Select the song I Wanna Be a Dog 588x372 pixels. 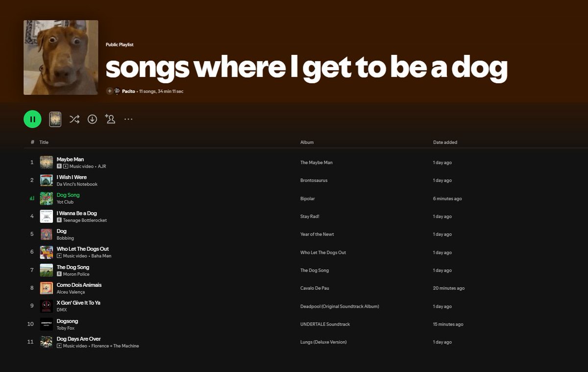click(77, 213)
